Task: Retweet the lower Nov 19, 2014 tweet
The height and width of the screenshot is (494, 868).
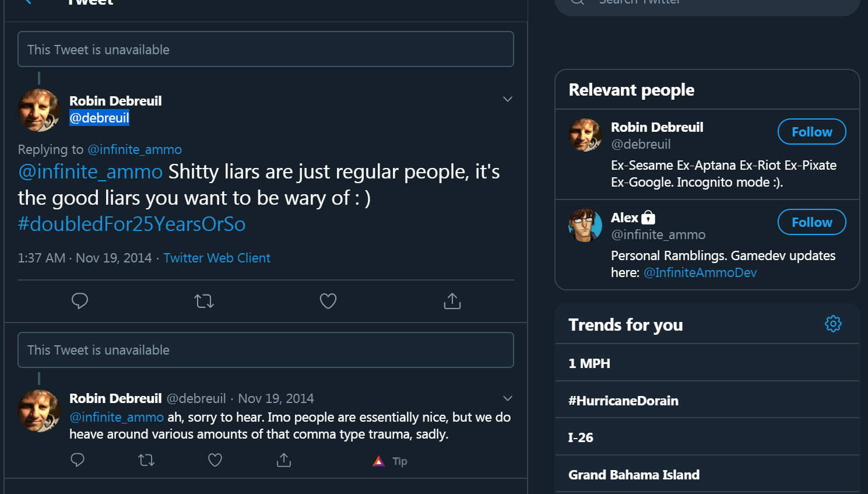Action: tap(146, 460)
